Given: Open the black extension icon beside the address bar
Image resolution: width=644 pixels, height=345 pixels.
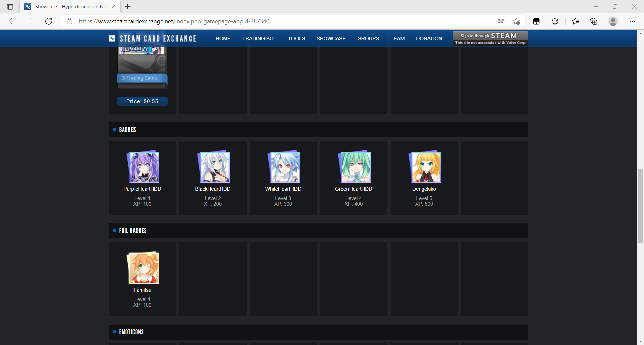Looking at the screenshot, I should click(536, 21).
